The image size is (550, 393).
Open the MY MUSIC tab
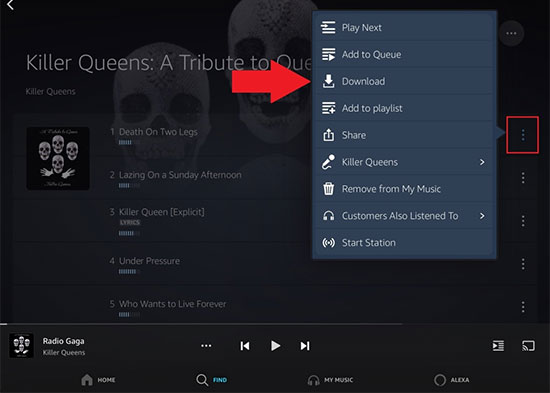330,380
